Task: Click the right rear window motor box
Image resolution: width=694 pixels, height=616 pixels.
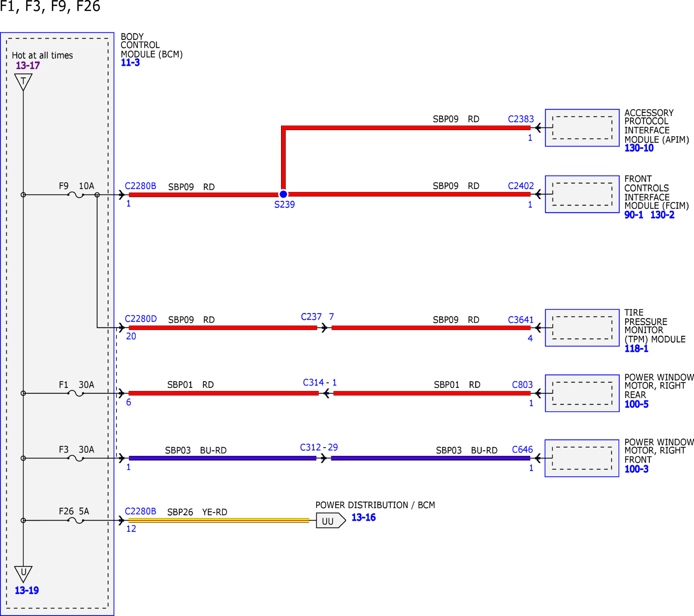Action: (x=582, y=394)
